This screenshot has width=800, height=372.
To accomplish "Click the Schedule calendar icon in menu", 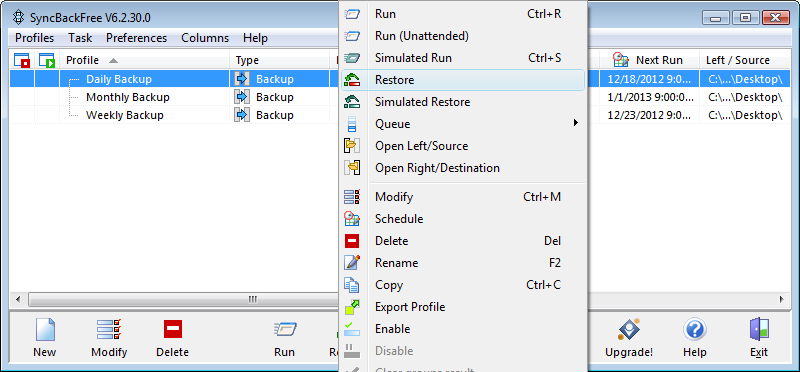I will click(x=353, y=219).
